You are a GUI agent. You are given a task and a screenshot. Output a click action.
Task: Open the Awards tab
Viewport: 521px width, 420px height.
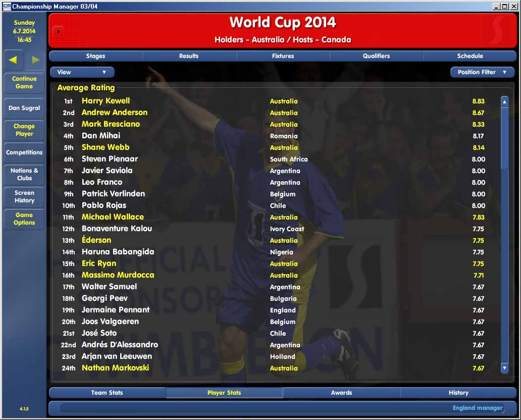point(341,392)
